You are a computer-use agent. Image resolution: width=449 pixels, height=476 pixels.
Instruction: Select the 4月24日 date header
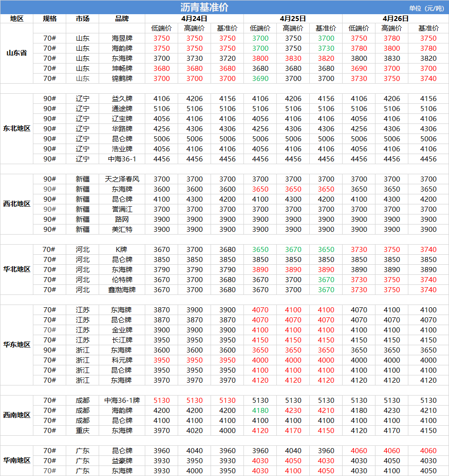(194, 19)
